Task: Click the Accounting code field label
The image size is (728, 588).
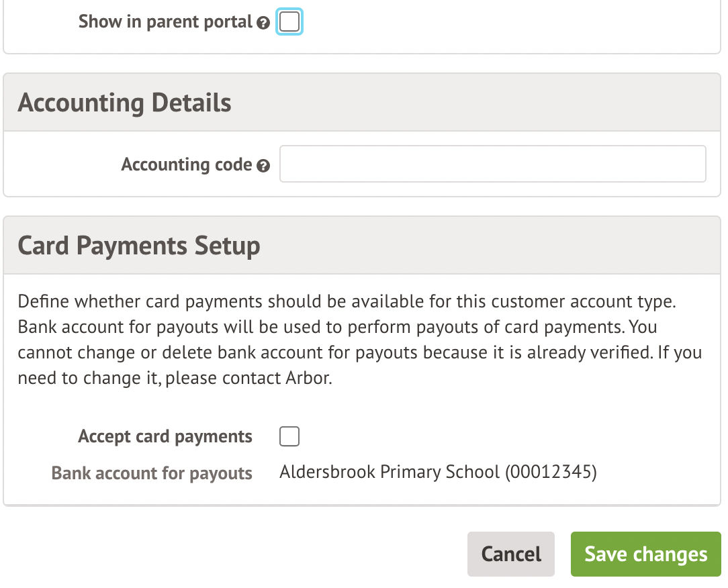Action: click(x=187, y=164)
